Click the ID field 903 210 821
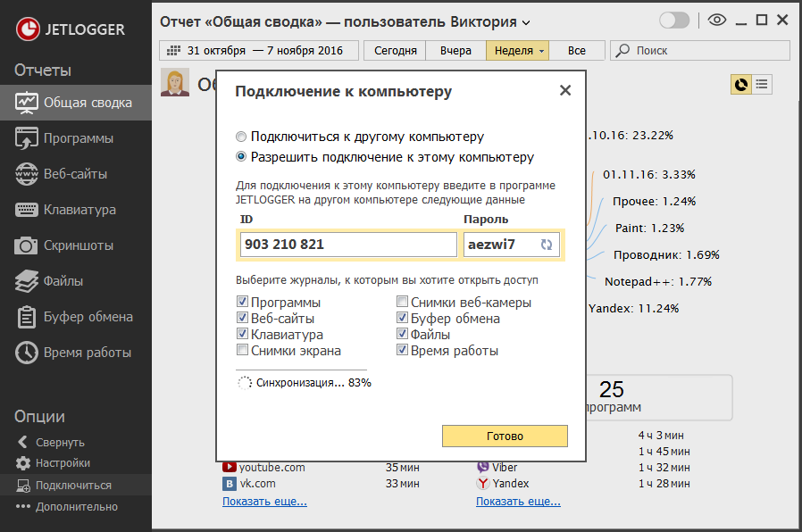 tap(348, 245)
